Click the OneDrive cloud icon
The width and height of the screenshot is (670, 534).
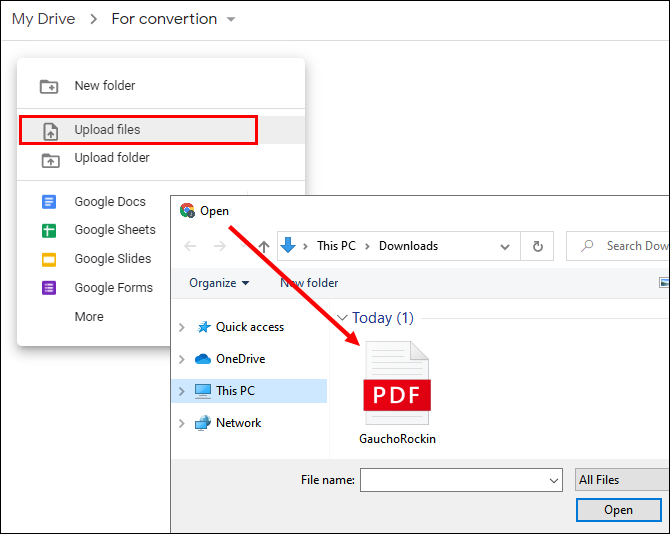203,359
